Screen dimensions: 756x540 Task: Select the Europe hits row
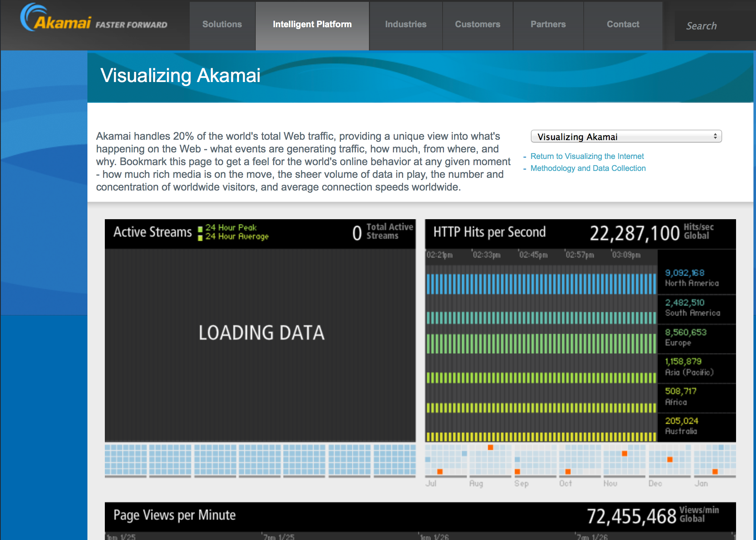tap(580, 339)
